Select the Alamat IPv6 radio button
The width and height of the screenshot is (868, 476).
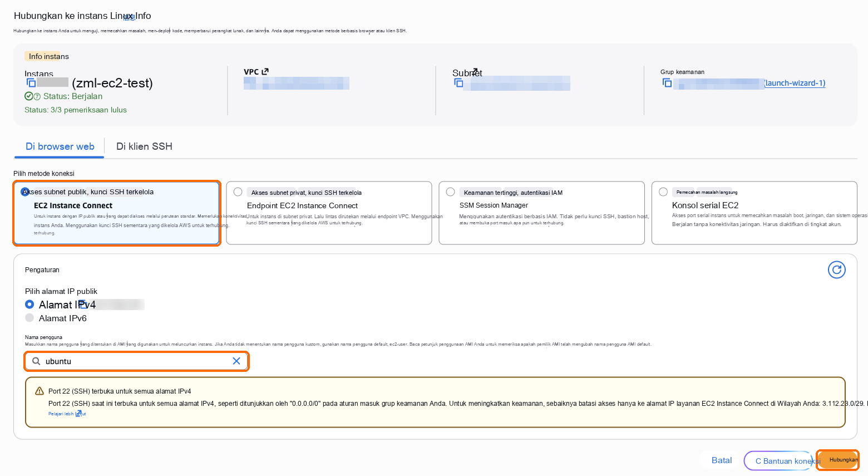click(x=29, y=318)
